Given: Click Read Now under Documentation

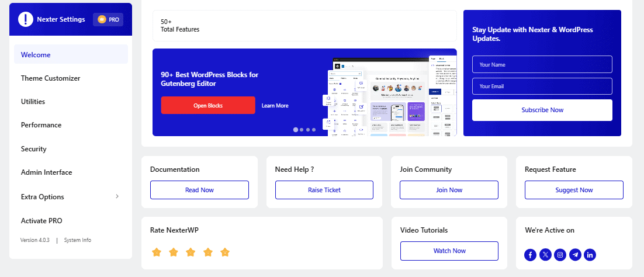Looking at the screenshot, I should tap(199, 190).
